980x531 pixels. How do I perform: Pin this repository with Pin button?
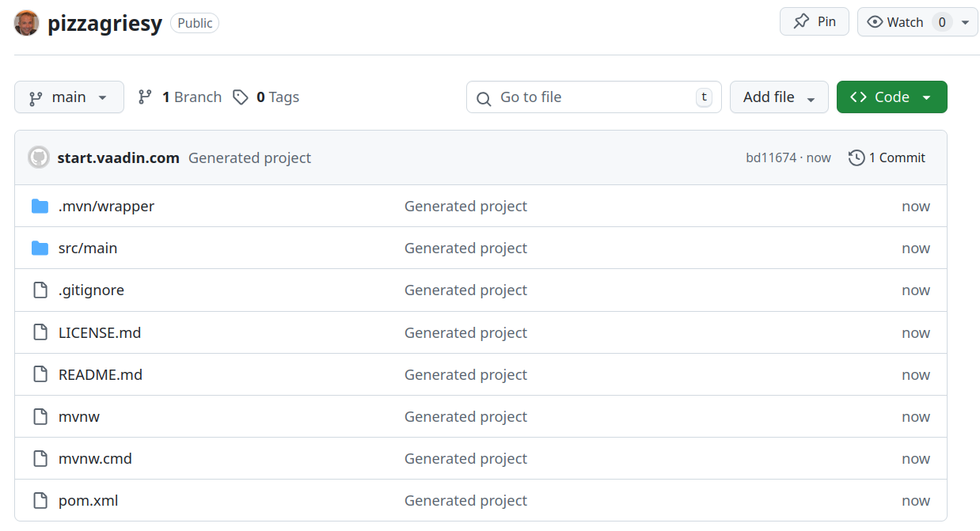pos(815,22)
